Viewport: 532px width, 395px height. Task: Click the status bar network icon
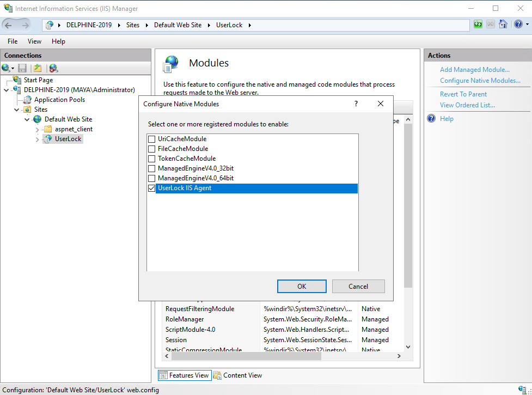[x=523, y=390]
